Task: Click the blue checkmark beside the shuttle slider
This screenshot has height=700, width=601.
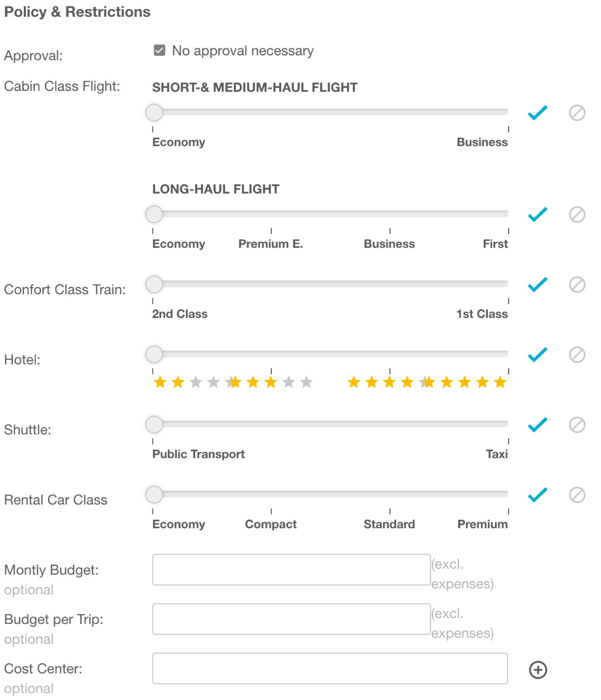Action: tap(537, 425)
